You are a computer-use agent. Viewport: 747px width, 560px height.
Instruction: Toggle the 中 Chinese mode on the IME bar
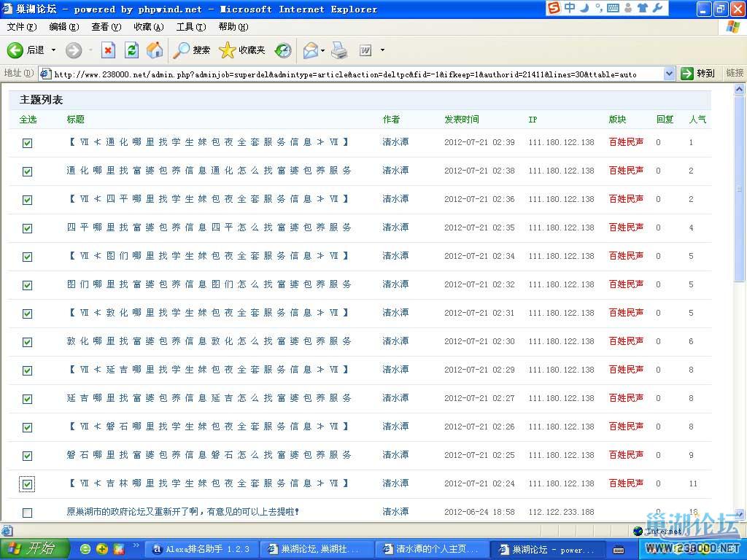pos(570,7)
